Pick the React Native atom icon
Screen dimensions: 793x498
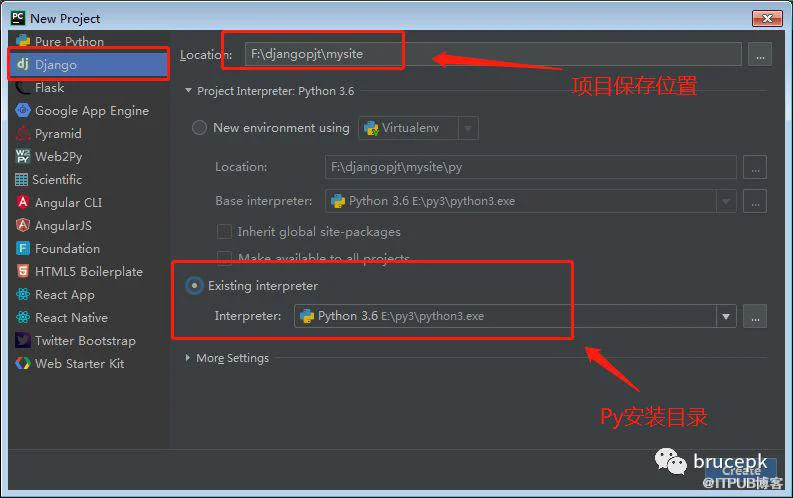pyautogui.click(x=23, y=317)
